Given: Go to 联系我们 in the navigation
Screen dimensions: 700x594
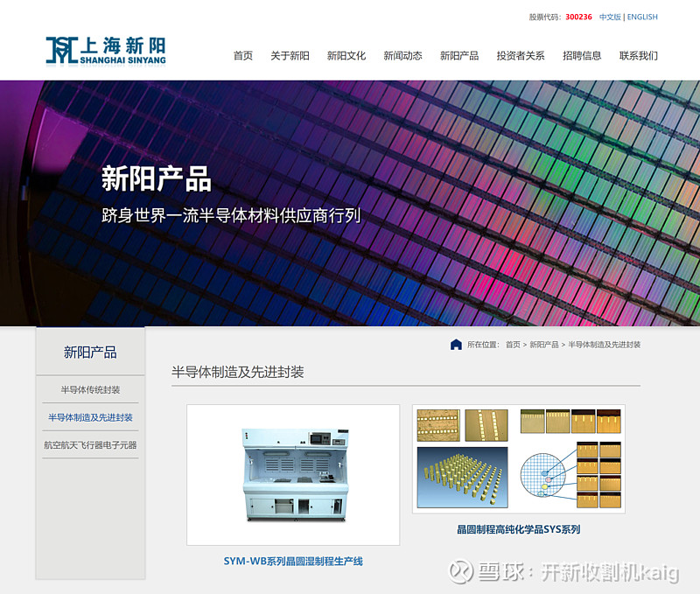Looking at the screenshot, I should [639, 56].
